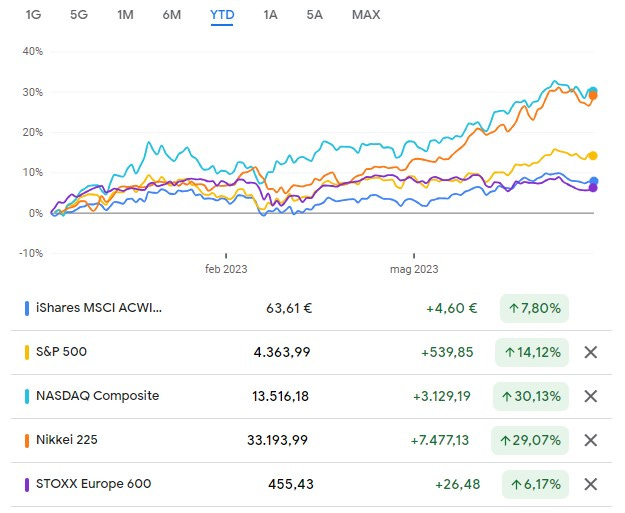Viewport: 625px width, 513px height.
Task: Select the YTD time range tab
Action: click(x=222, y=15)
